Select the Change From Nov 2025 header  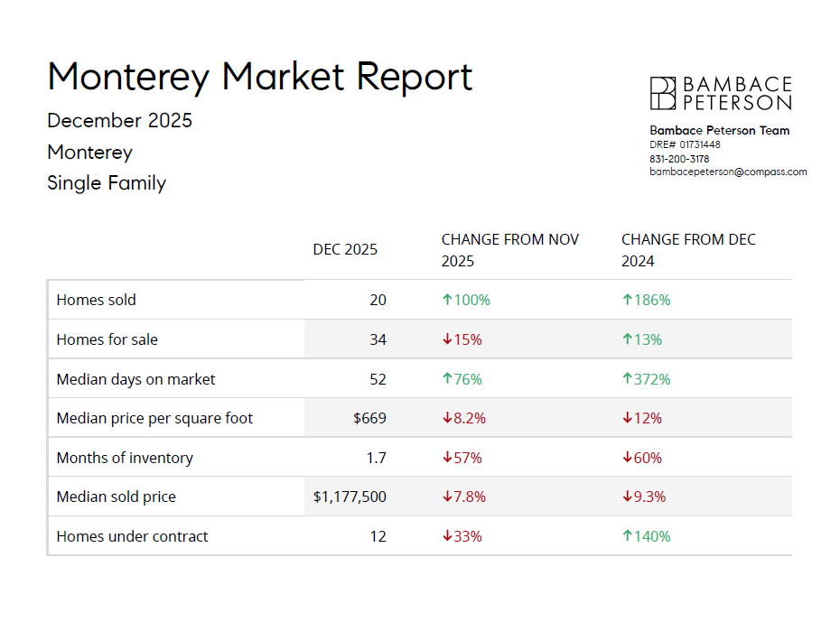click(x=509, y=250)
